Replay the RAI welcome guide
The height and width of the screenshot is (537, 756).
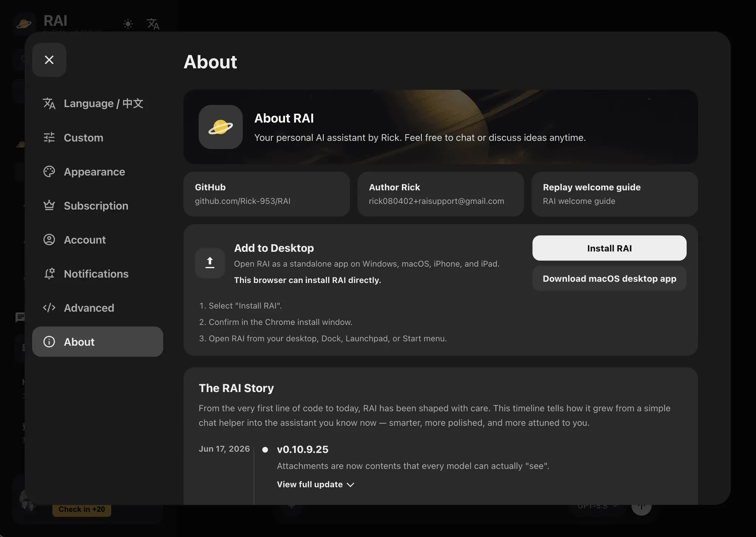pos(615,194)
